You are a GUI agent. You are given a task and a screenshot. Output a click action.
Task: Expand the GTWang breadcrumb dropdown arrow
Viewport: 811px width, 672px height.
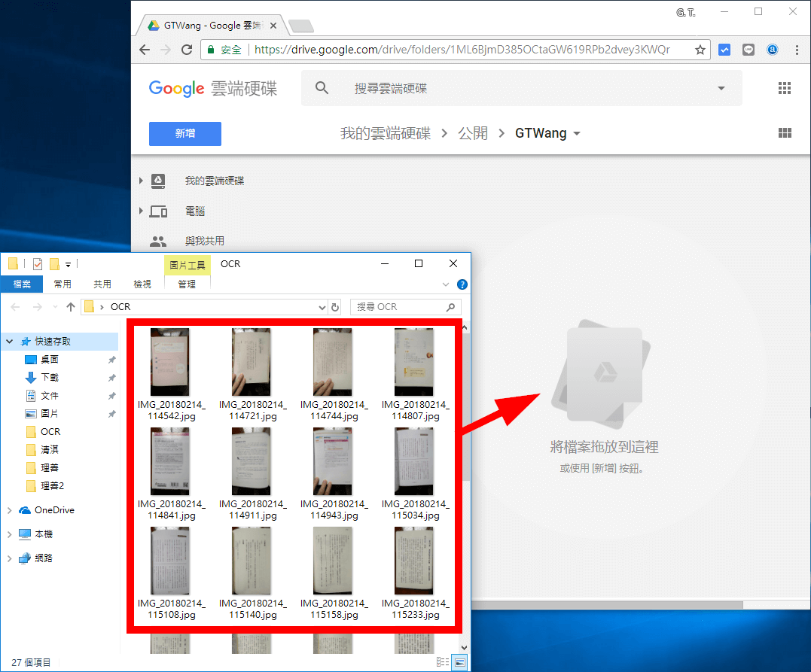576,133
